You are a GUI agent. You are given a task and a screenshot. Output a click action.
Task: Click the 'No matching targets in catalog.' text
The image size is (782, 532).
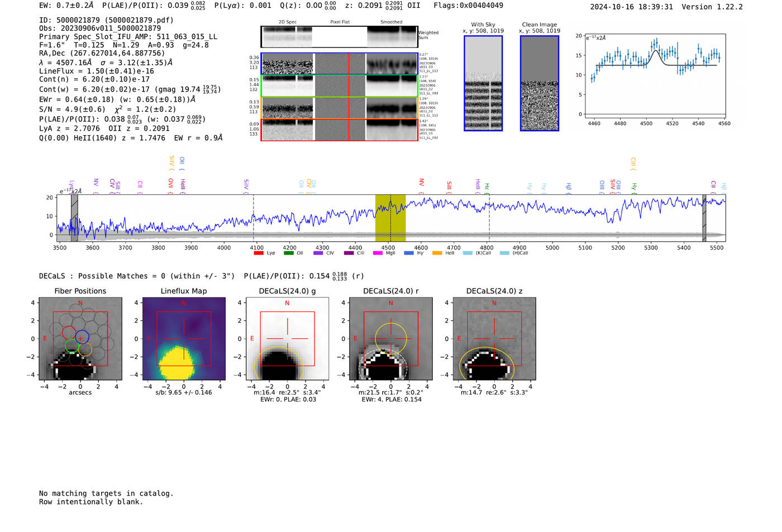(x=106, y=493)
